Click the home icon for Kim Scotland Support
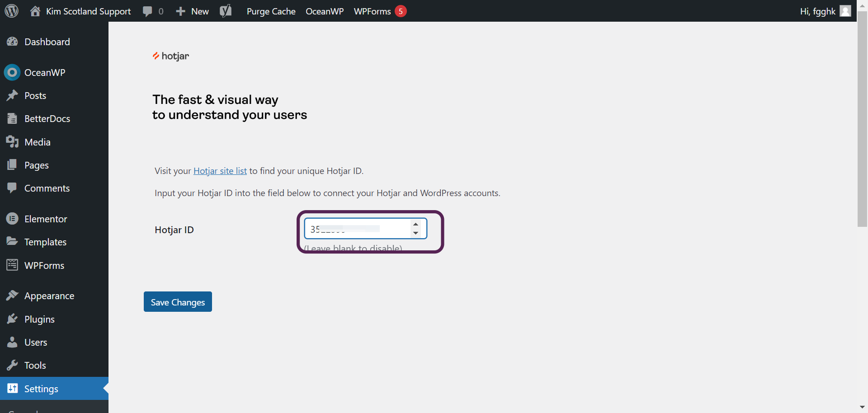 [x=35, y=11]
